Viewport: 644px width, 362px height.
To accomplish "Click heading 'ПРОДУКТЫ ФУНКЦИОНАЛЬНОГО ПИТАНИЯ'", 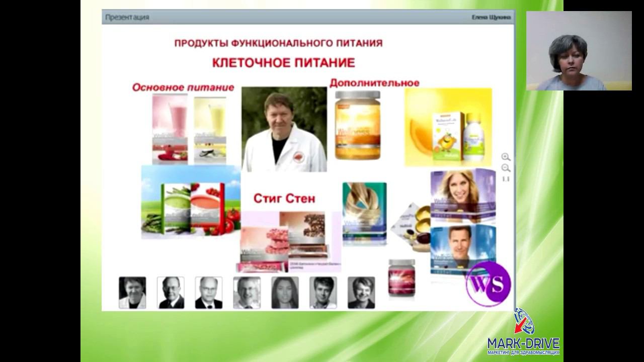I will (278, 43).
